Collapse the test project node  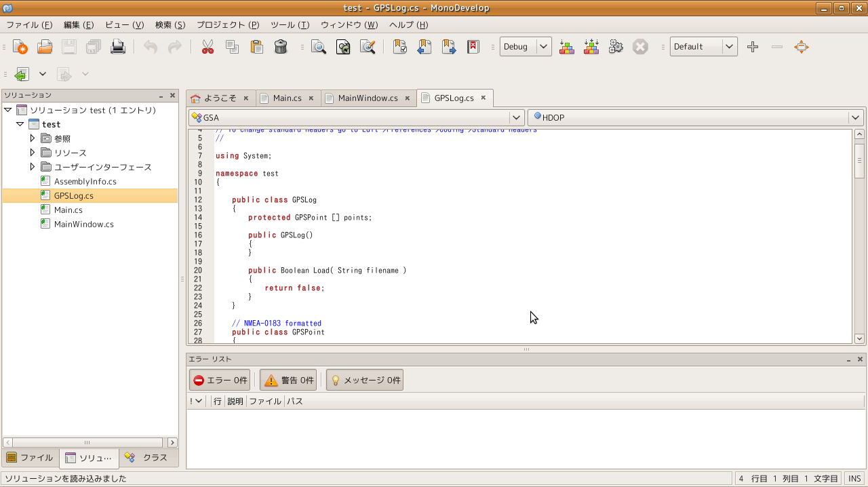[x=20, y=124]
